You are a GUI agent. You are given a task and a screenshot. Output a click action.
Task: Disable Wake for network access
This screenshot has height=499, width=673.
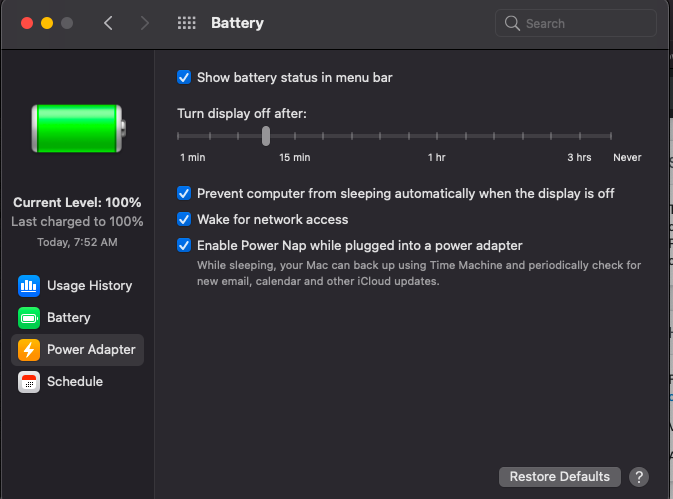(184, 219)
